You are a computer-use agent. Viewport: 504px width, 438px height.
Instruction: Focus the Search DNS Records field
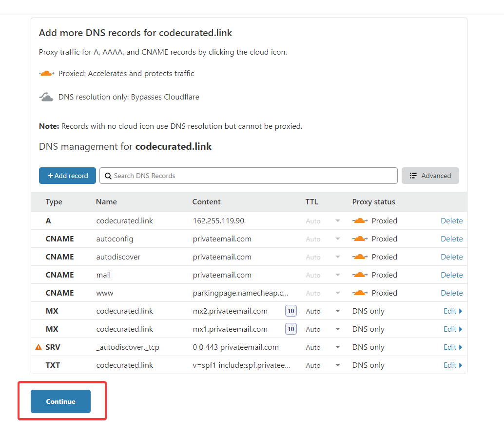tap(249, 176)
